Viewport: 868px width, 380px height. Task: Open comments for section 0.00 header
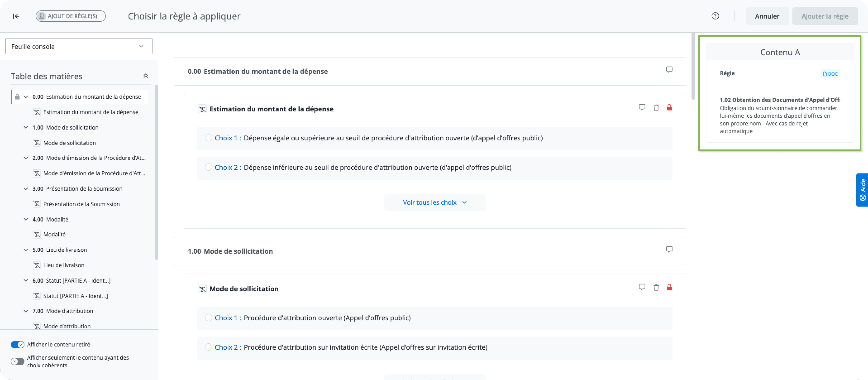tap(669, 70)
